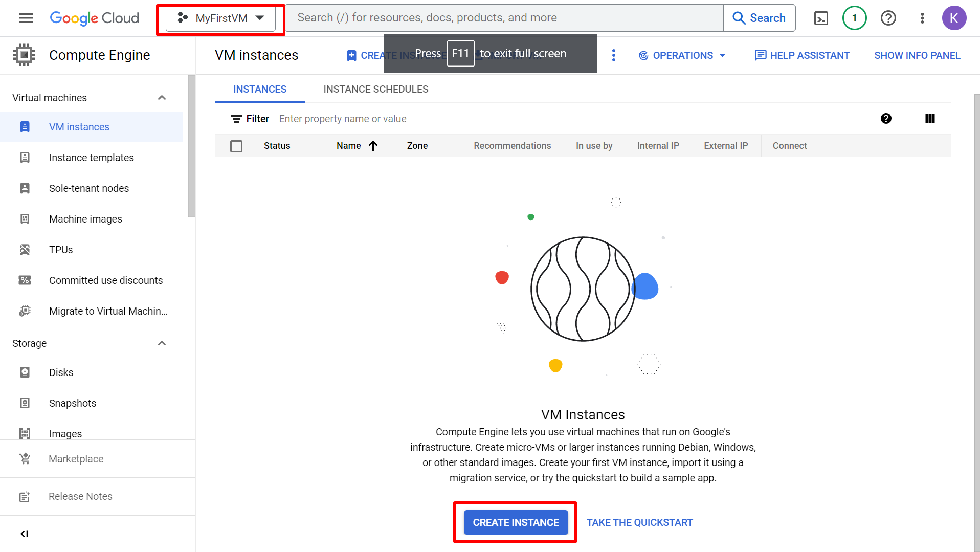Toggle the select-all instances checkbox
Image resolution: width=980 pixels, height=552 pixels.
click(x=236, y=146)
